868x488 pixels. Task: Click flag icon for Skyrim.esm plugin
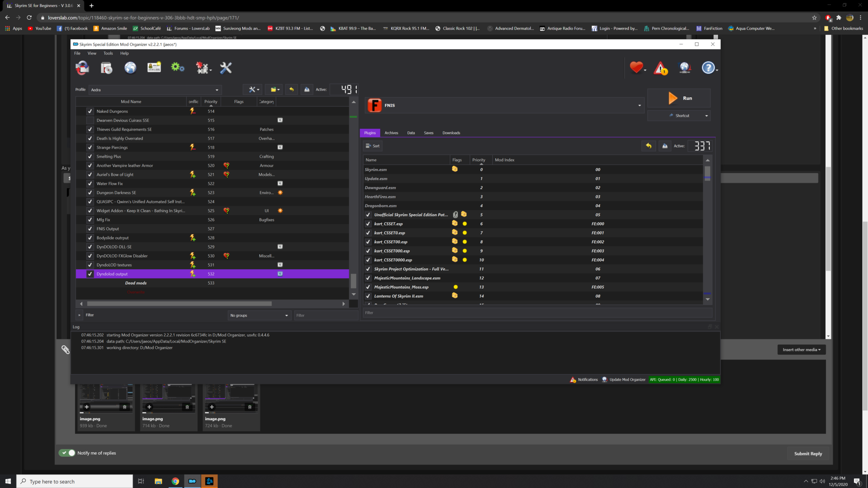click(x=455, y=169)
